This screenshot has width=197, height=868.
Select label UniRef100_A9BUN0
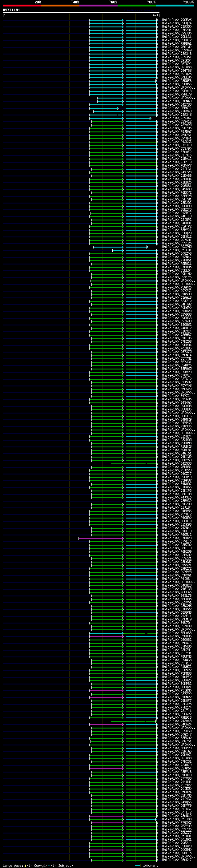point(177,443)
